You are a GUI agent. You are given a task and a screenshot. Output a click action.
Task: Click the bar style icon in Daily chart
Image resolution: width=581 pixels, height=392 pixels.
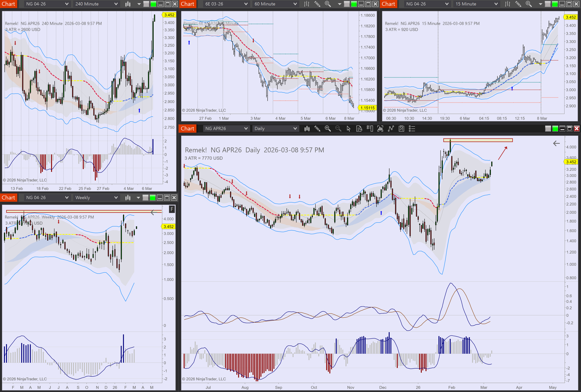click(307, 129)
